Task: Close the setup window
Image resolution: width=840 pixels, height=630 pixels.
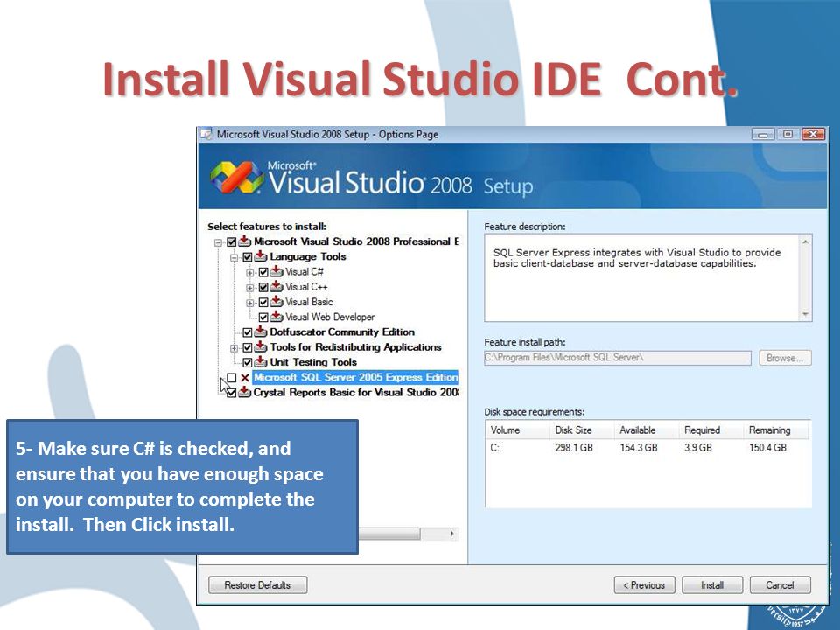Action: pyautogui.click(x=813, y=134)
